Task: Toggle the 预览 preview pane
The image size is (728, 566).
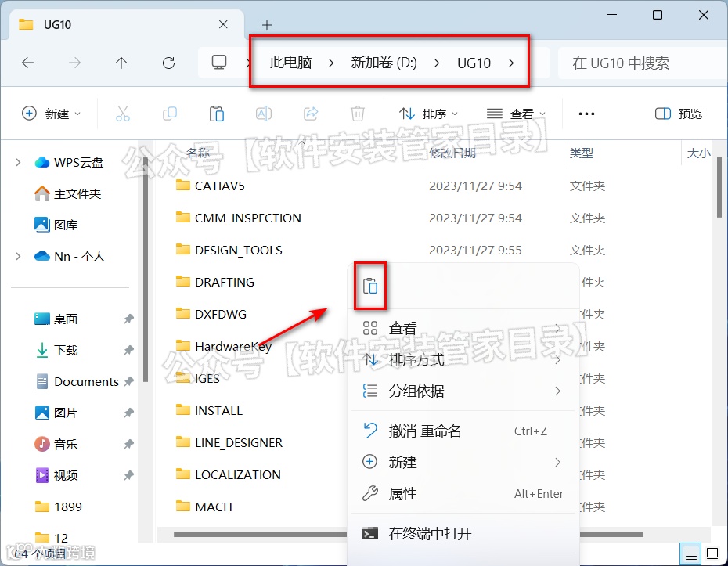Action: click(x=679, y=114)
